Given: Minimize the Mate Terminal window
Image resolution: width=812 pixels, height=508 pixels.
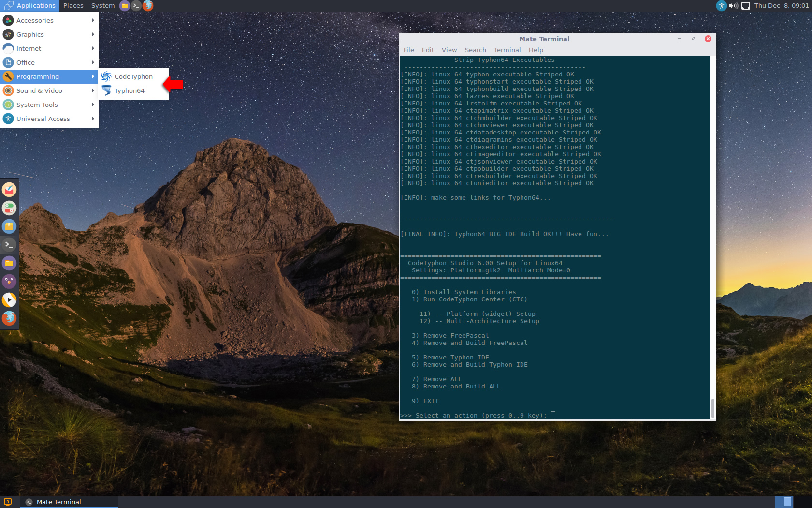Looking at the screenshot, I should pyautogui.click(x=679, y=39).
